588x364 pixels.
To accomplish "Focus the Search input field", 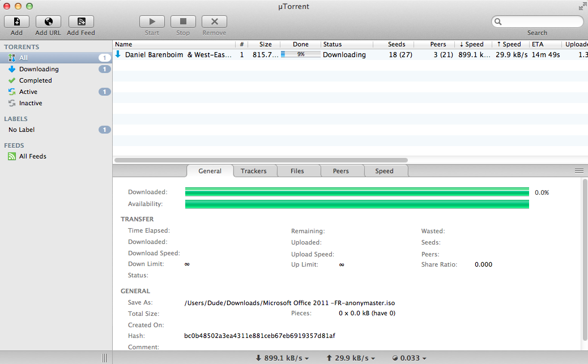I will [x=538, y=22].
